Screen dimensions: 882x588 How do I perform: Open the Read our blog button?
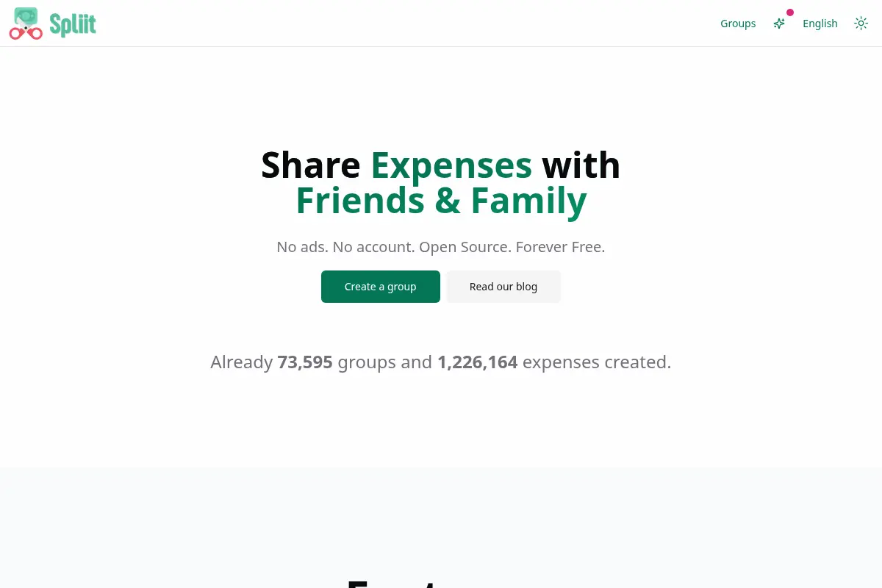pos(503,287)
